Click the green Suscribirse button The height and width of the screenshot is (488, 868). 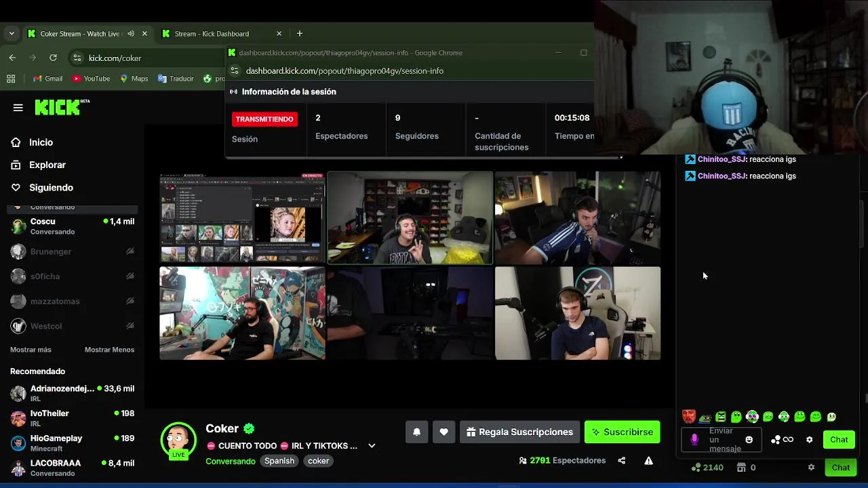click(x=622, y=432)
